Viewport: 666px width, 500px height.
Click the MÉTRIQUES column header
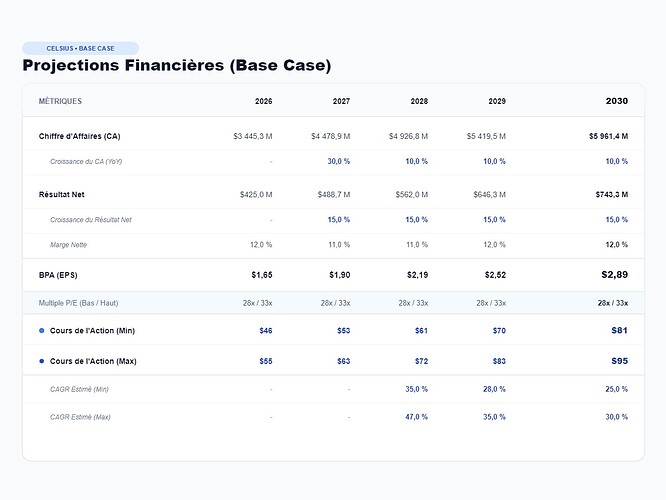point(60,101)
